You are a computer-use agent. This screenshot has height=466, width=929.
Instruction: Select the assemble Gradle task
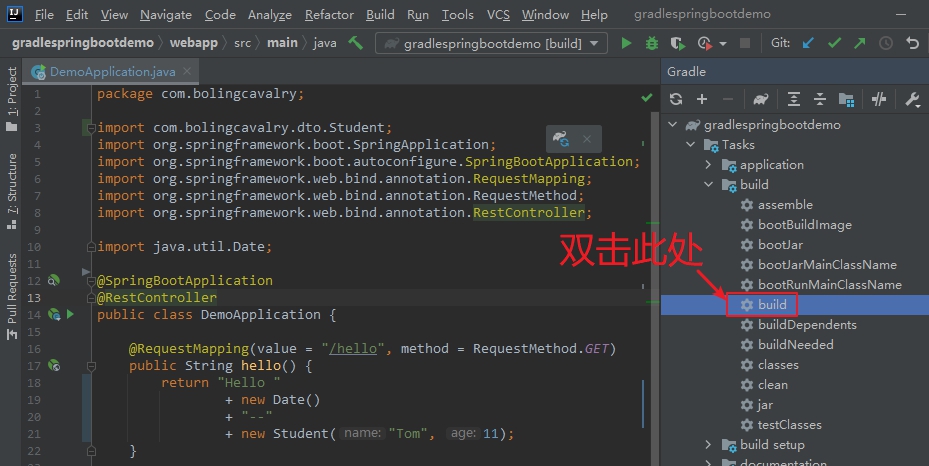(785, 205)
